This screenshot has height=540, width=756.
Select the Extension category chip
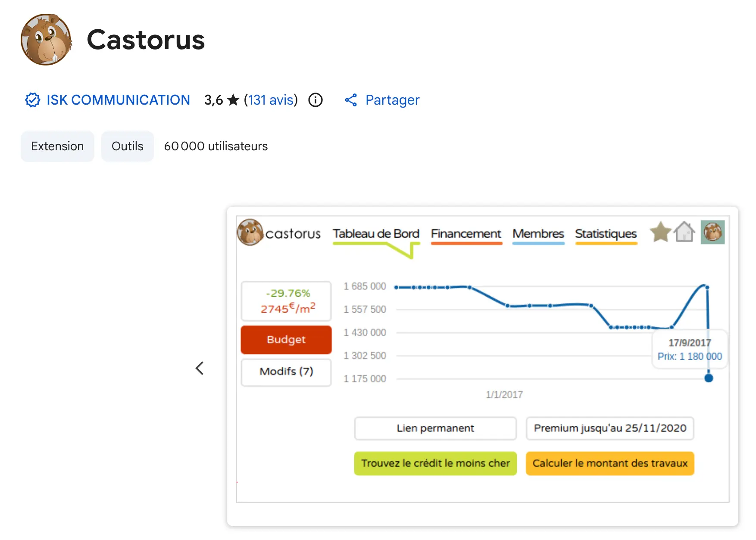[57, 146]
